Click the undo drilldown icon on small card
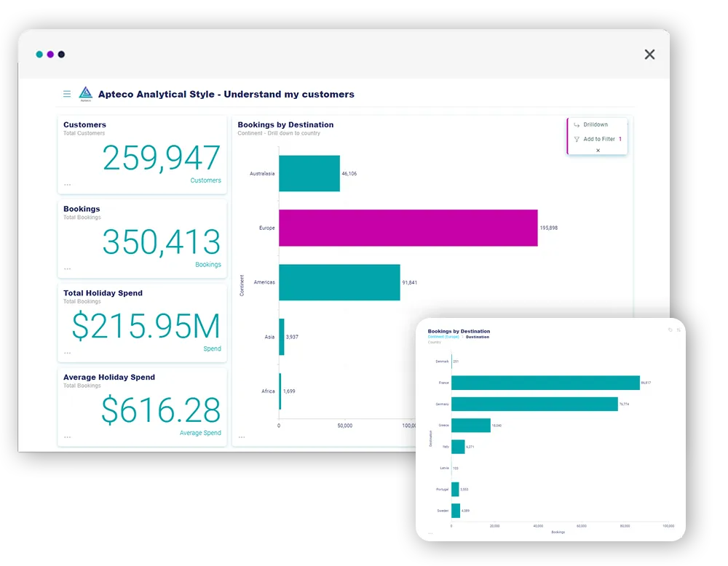Viewport: 728px width, 566px height. [670, 330]
